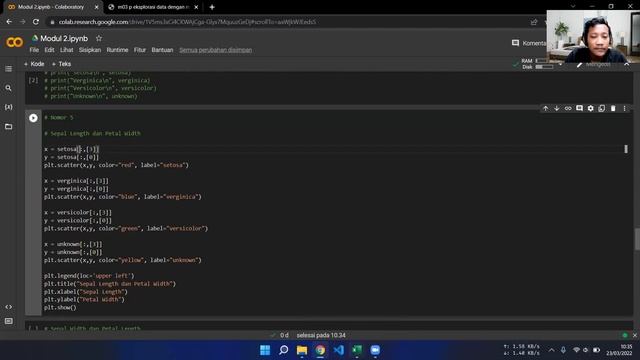The image size is (640, 360).
Task: Open the Edit menu
Action: (49, 50)
